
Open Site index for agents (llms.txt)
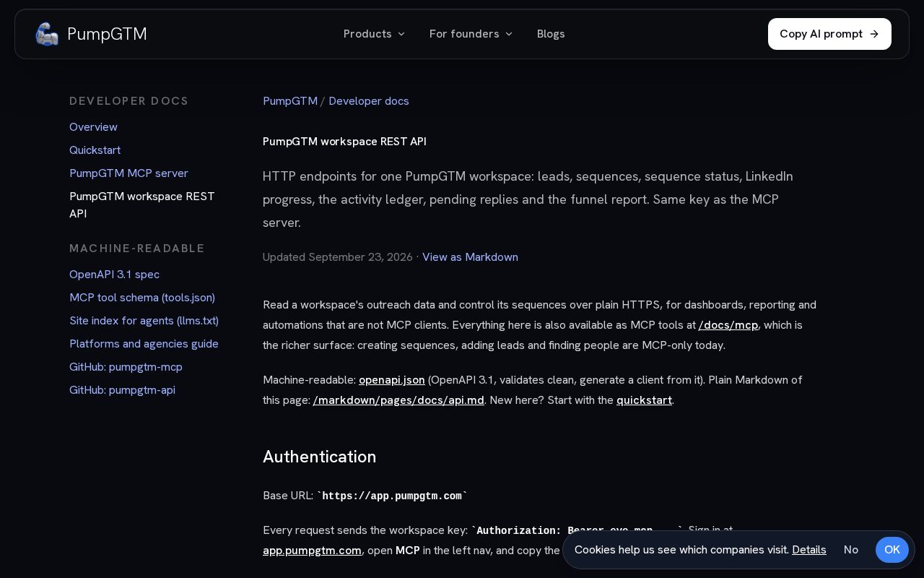coord(144,321)
